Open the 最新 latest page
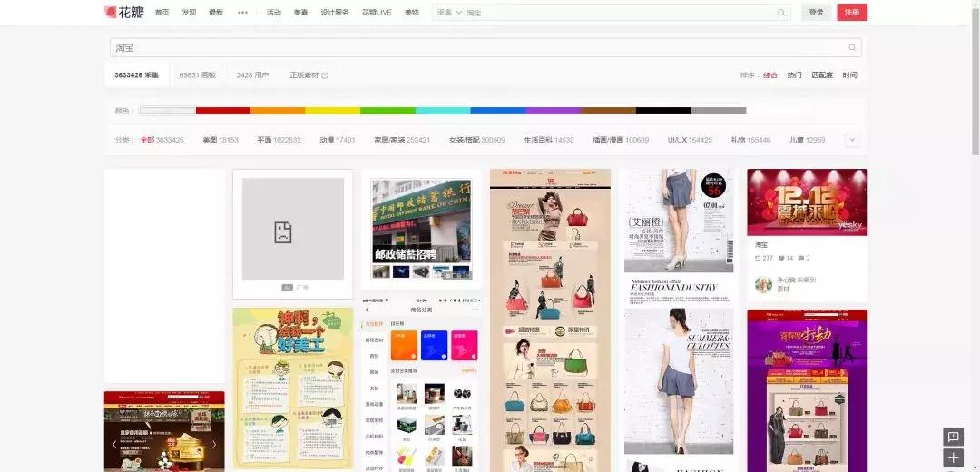The width and height of the screenshot is (980, 472). (x=216, y=13)
